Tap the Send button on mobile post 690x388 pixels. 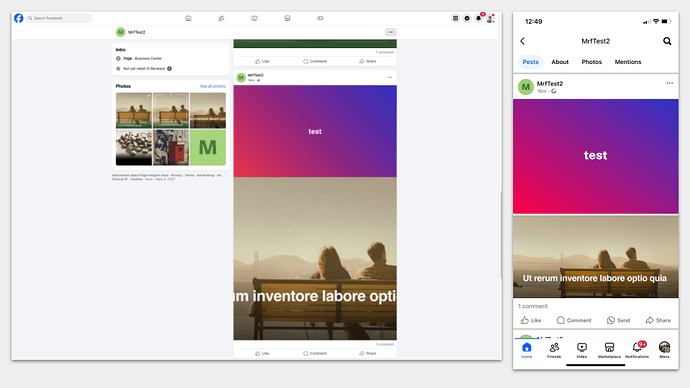point(618,320)
